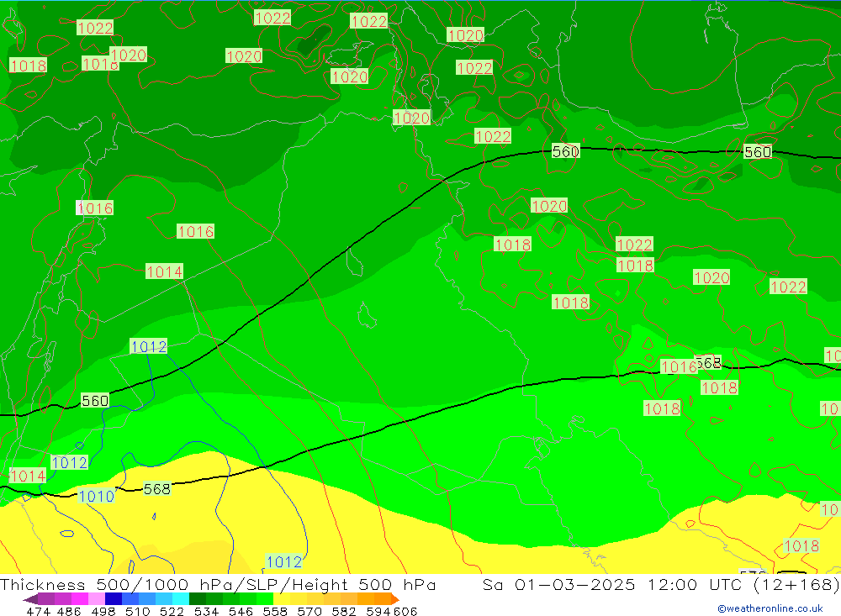Viewport: 841px width, 616px height.
Task: Click the dark purple leftmost legend swatch
Action: (x=30, y=599)
